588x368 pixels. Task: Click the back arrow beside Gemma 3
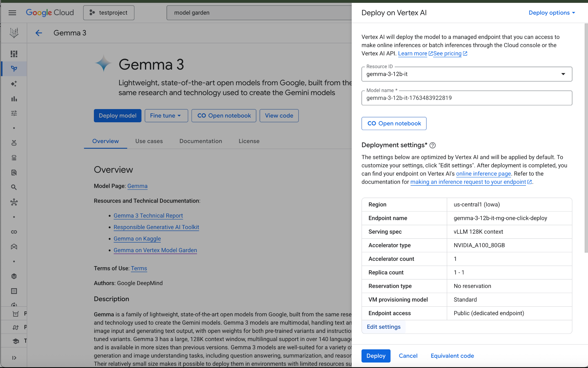coord(39,33)
